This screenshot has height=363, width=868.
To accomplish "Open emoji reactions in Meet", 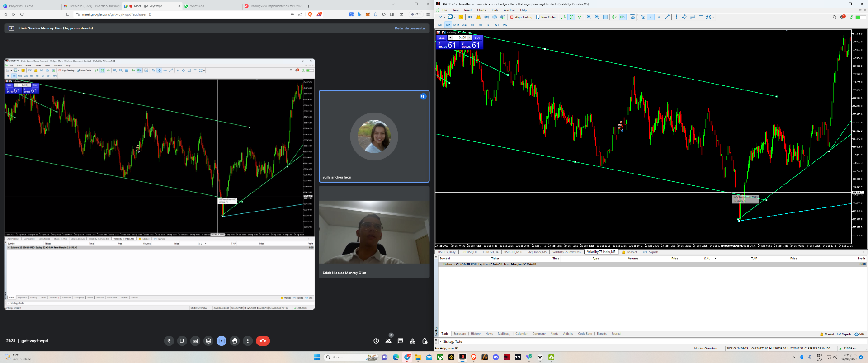I will 208,341.
